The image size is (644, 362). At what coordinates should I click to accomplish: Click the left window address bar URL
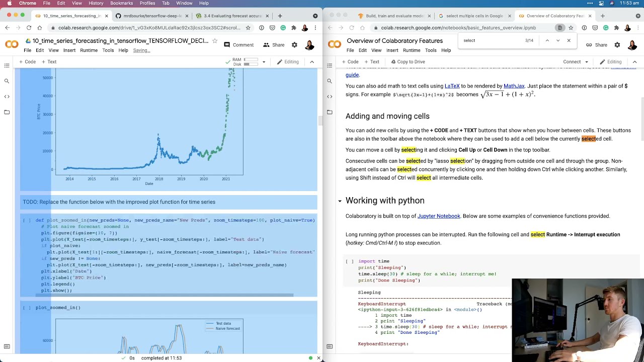(x=149, y=28)
